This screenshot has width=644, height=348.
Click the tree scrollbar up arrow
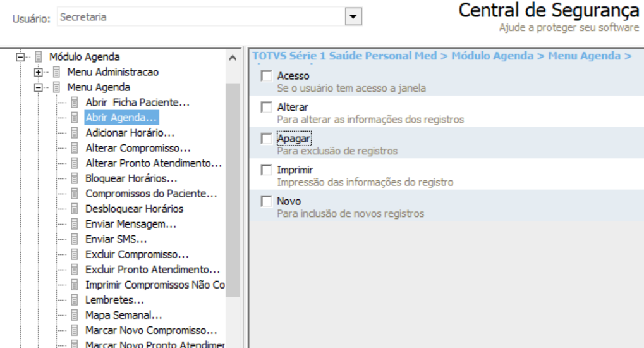[x=233, y=58]
